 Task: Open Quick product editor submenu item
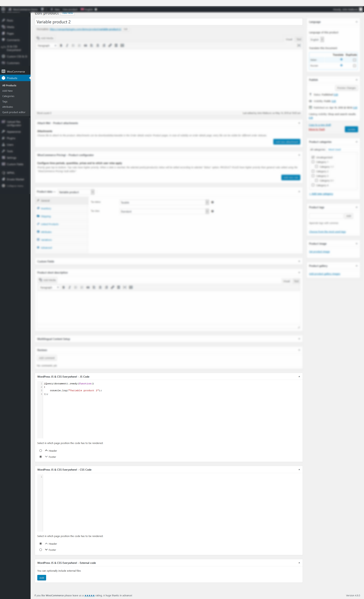(x=14, y=112)
